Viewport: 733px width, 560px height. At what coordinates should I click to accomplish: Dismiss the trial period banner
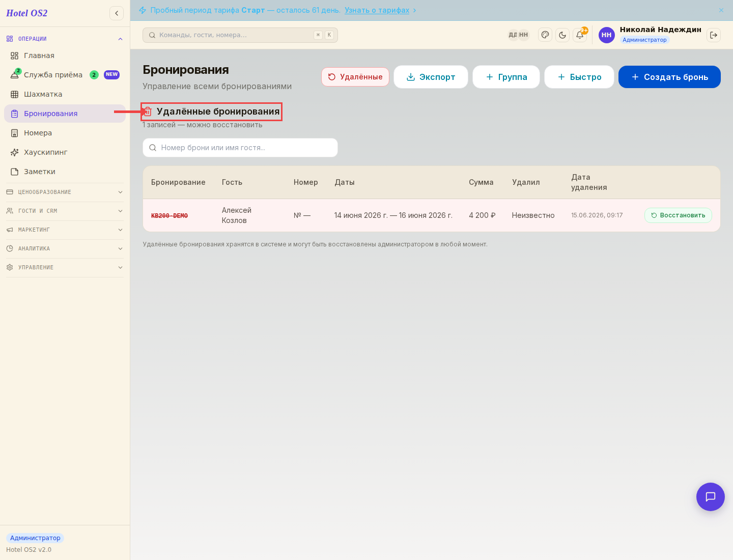click(x=721, y=10)
